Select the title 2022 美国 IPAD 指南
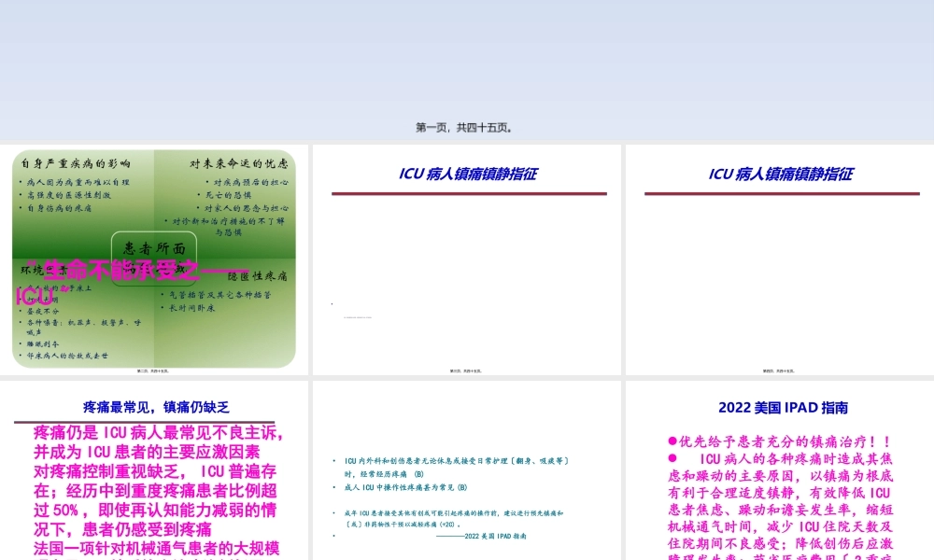934x560 pixels. [x=783, y=408]
